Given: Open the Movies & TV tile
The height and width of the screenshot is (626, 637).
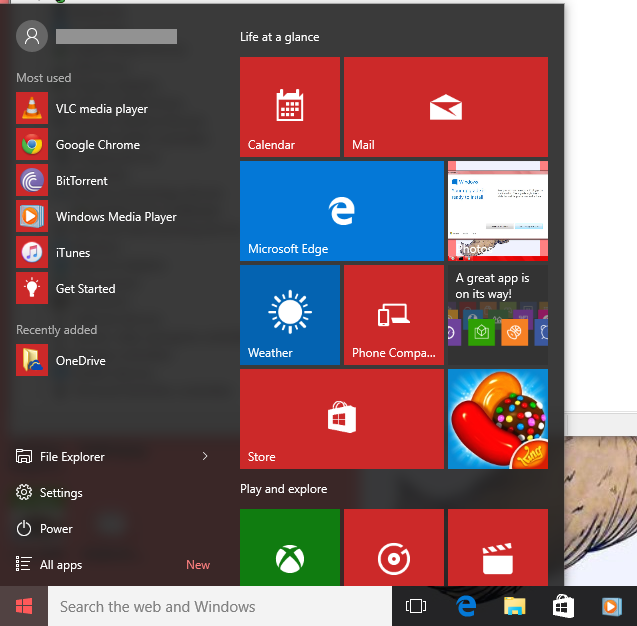Looking at the screenshot, I should pyautogui.click(x=498, y=547).
